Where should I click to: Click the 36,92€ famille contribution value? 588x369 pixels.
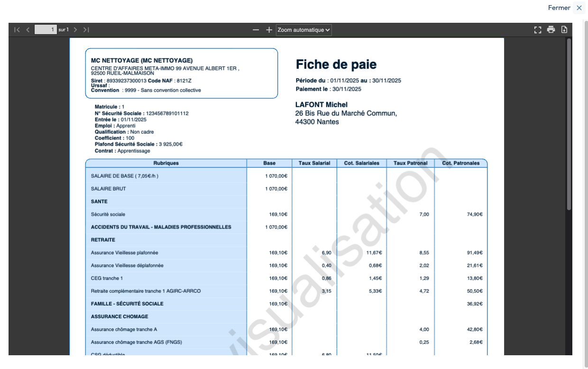(x=475, y=304)
